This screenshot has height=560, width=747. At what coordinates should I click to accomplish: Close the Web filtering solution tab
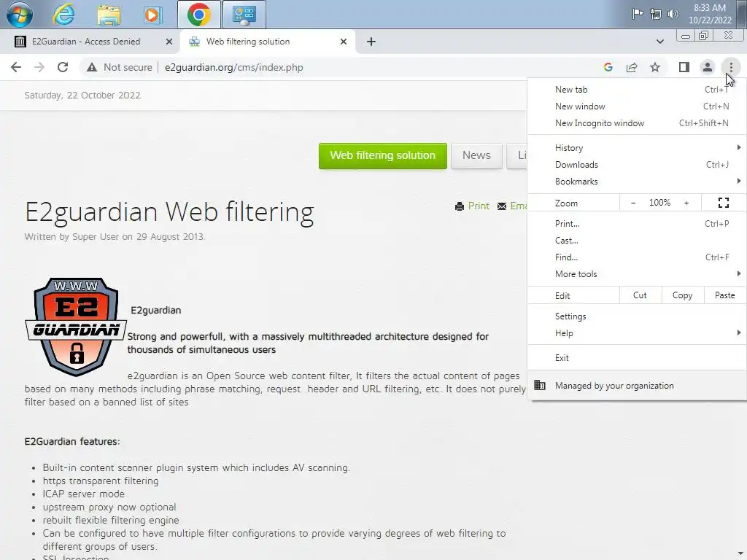343,42
